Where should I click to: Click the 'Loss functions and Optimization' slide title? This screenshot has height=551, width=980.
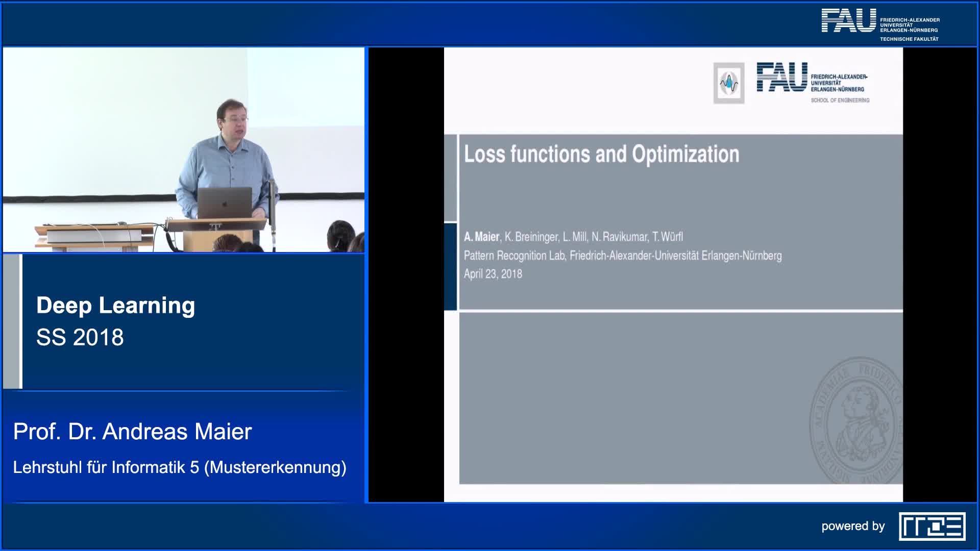[601, 154]
